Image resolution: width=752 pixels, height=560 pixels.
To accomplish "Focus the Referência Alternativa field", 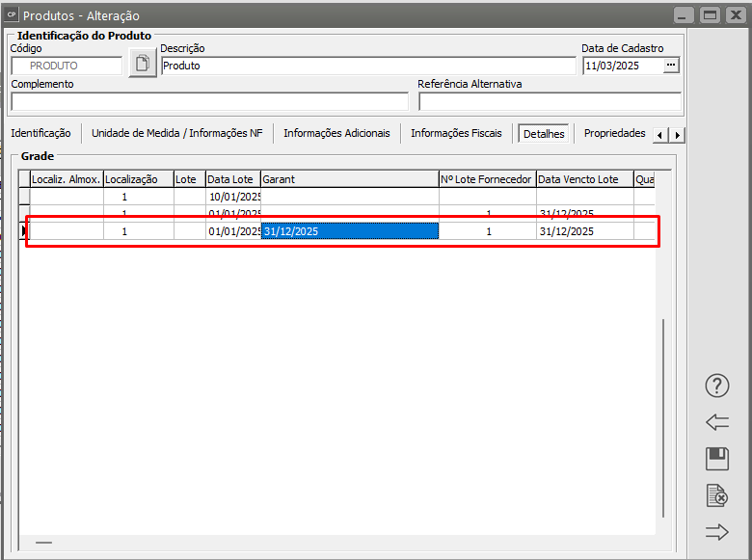I will pos(550,101).
